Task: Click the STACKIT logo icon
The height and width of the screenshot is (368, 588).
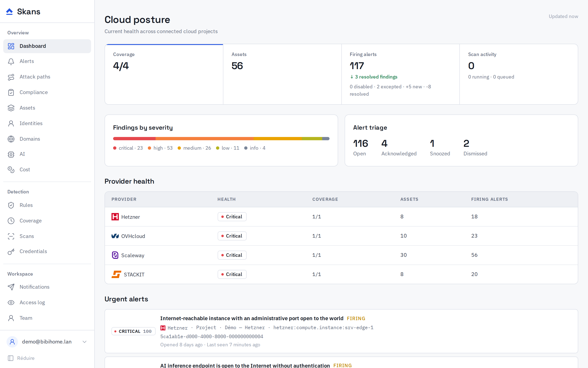Action: [x=116, y=274]
